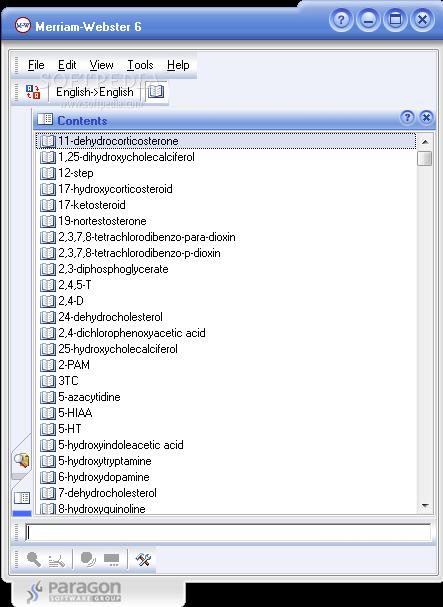Click the Merriam-Webster logo icon

click(x=22, y=25)
